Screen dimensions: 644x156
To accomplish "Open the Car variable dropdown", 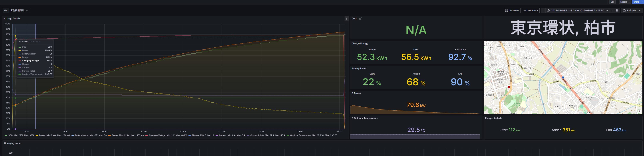I will (x=19, y=11).
